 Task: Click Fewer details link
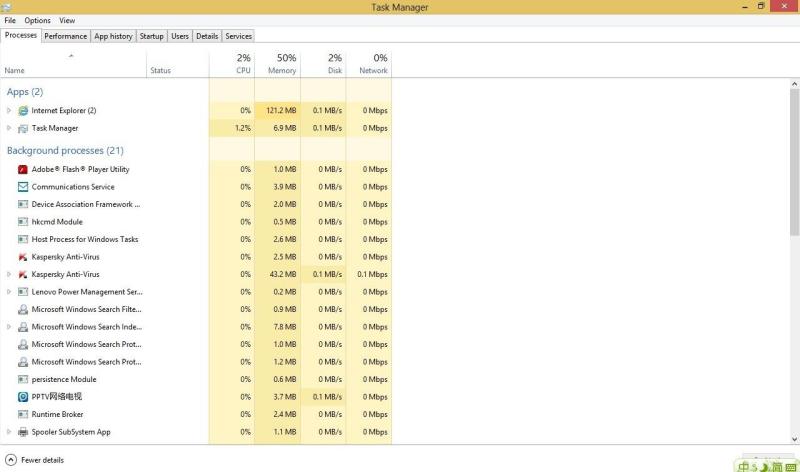click(42, 460)
